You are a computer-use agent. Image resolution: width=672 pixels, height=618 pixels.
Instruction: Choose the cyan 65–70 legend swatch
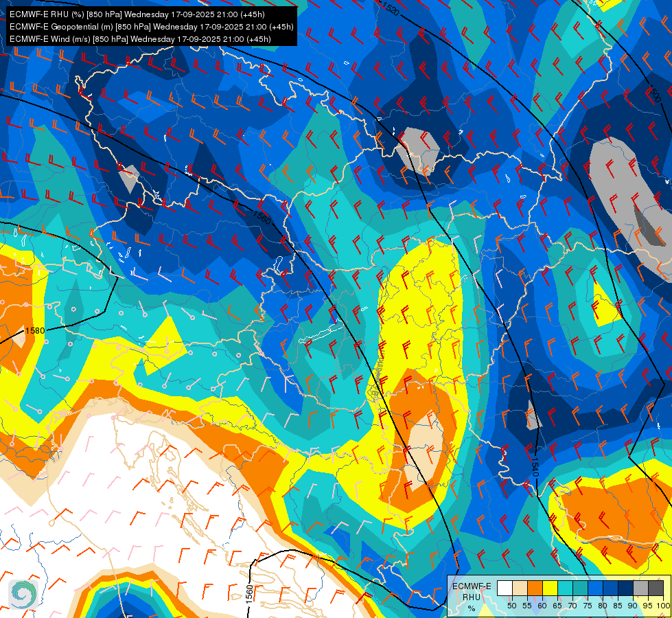click(566, 588)
